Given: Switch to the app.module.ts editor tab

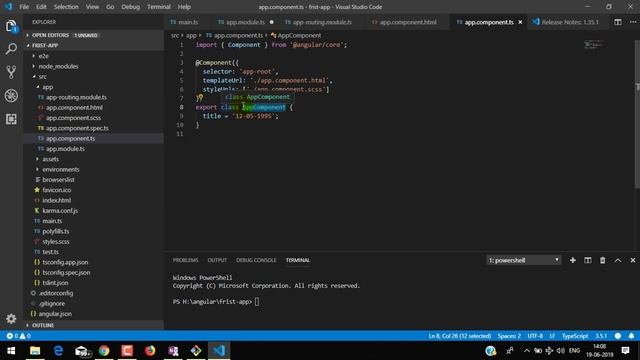Looking at the screenshot, I should coord(245,22).
